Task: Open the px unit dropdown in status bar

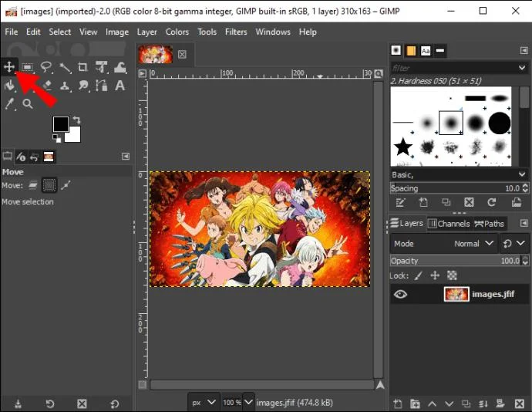Action: point(204,403)
